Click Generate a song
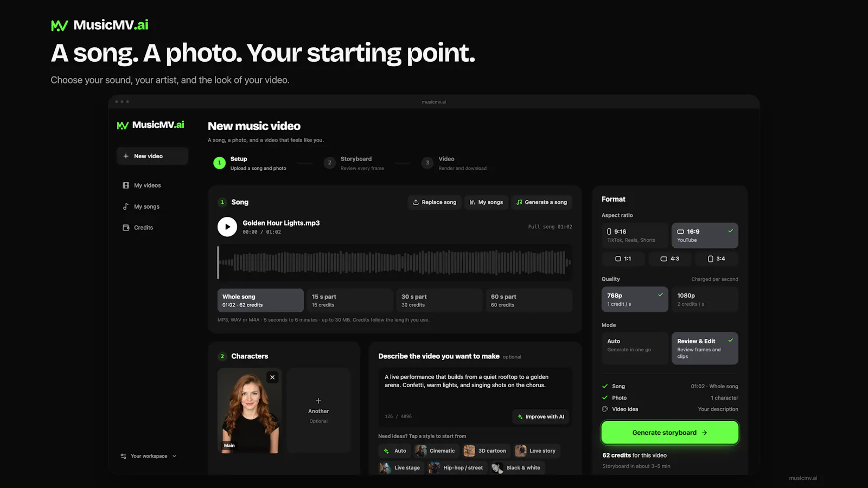Image resolution: width=868 pixels, height=488 pixels. coord(541,202)
